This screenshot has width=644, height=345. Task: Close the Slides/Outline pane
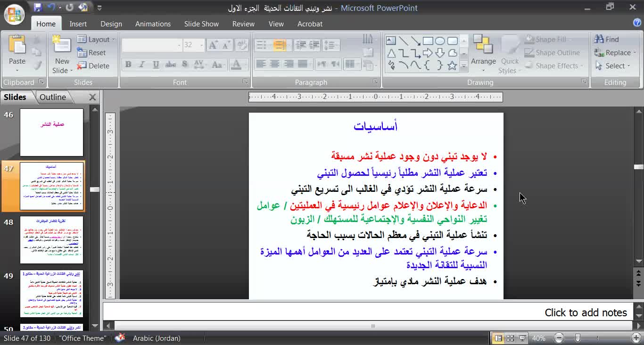(92, 97)
